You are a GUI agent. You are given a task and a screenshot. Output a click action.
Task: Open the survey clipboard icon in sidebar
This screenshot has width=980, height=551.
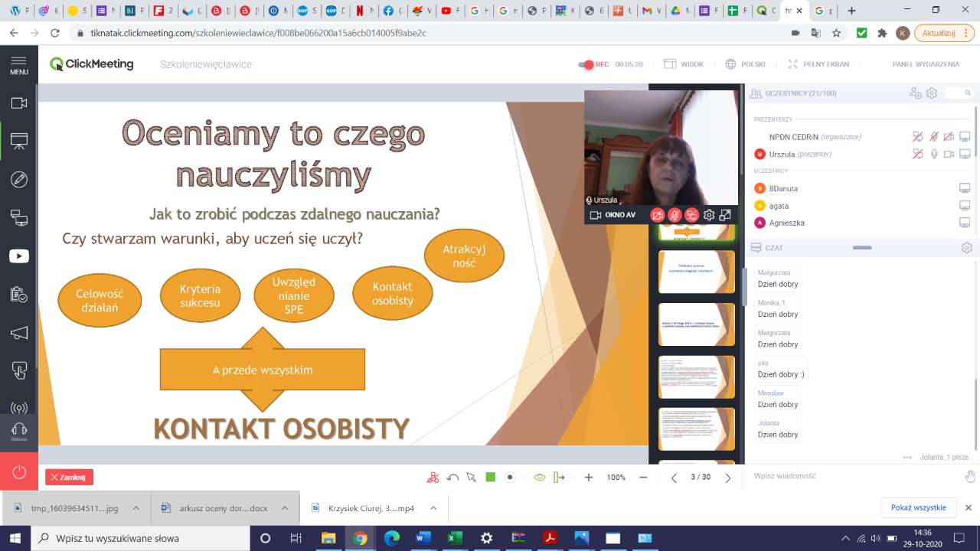(19, 295)
